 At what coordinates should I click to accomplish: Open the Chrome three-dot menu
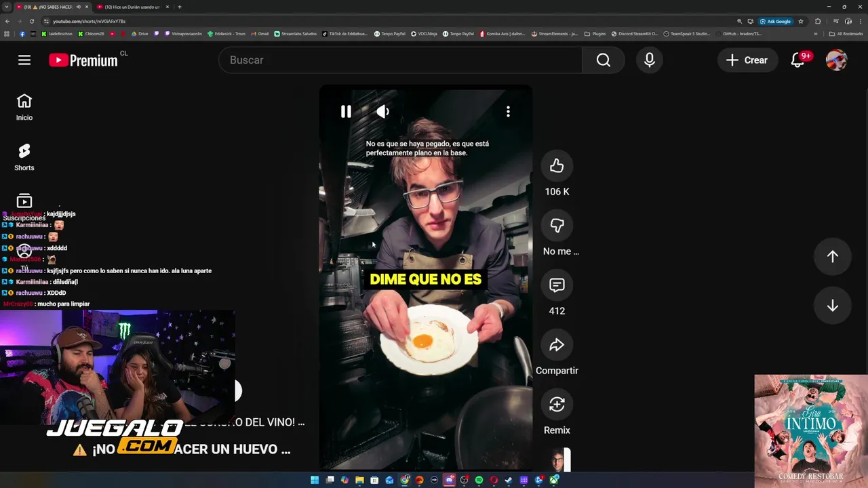pos(861,21)
